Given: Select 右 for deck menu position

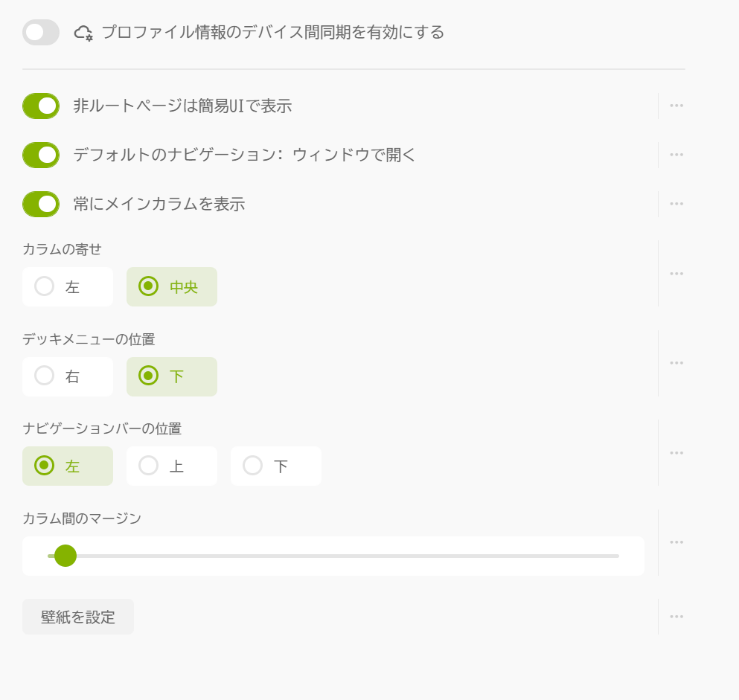Looking at the screenshot, I should pos(67,376).
